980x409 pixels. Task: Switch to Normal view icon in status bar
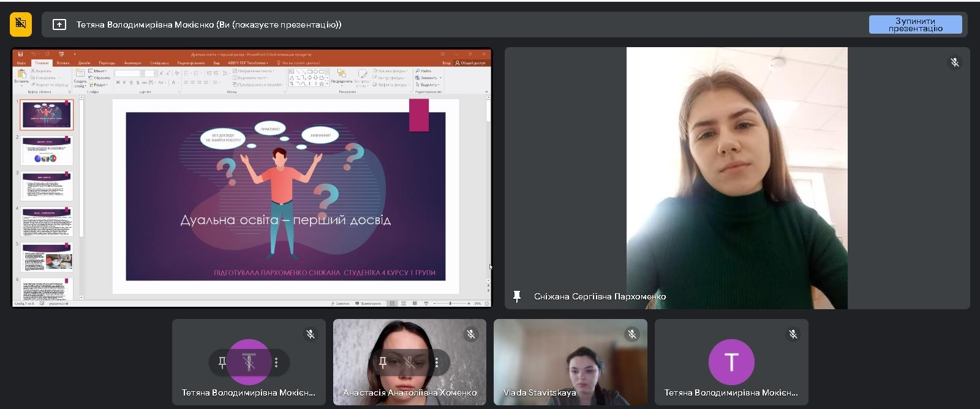pyautogui.click(x=393, y=304)
